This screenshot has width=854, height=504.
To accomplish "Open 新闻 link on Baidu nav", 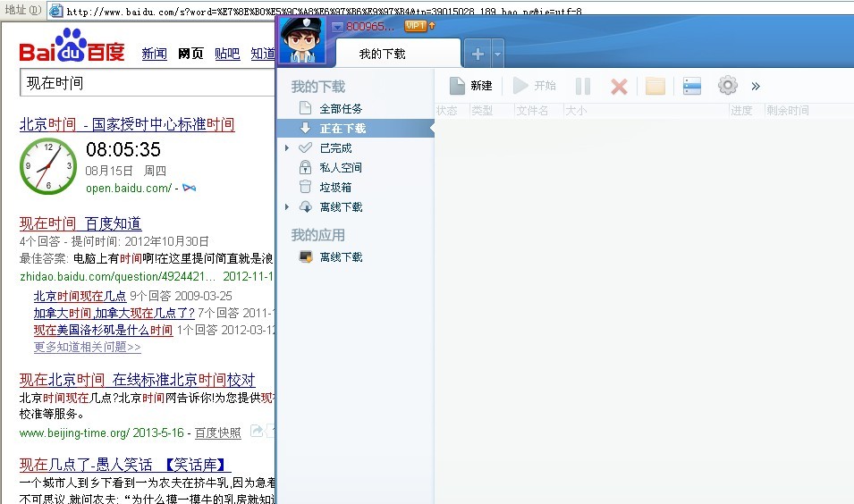I will pyautogui.click(x=154, y=54).
